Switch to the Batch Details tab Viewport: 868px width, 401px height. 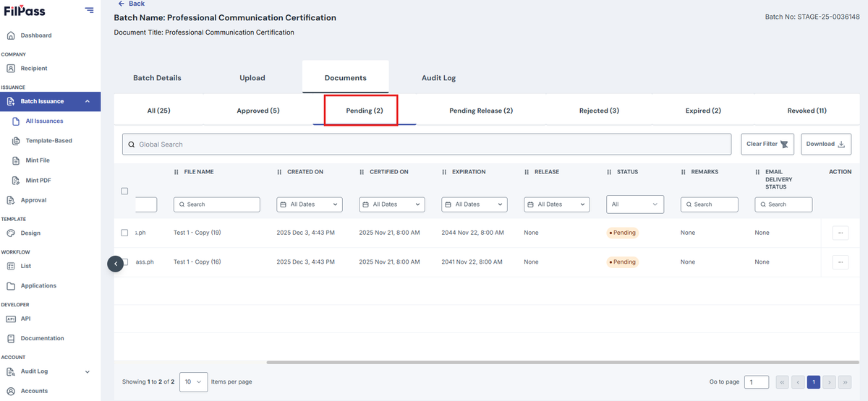coord(157,78)
